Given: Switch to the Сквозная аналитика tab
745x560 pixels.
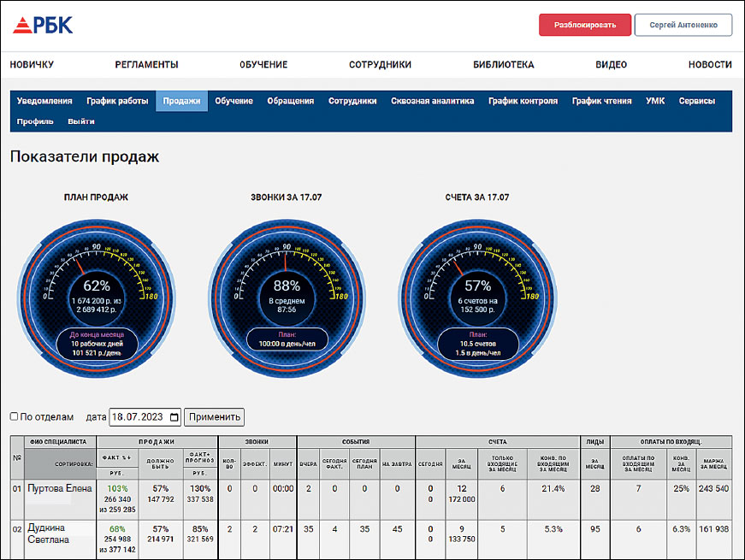Looking at the screenshot, I should [432, 101].
